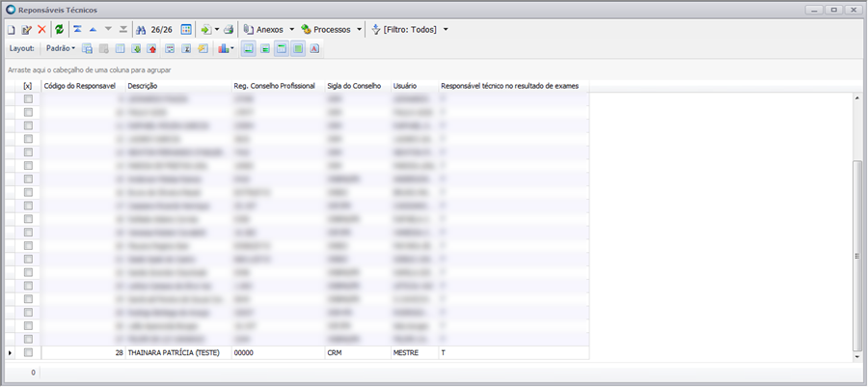The image size is (868, 387).
Task: Click the red letter A font icon
Action: [x=314, y=48]
